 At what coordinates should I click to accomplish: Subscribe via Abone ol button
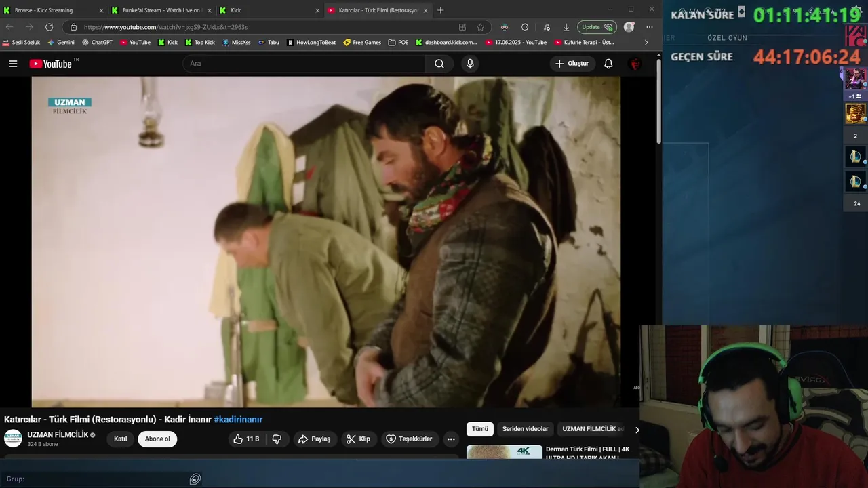[157, 439]
